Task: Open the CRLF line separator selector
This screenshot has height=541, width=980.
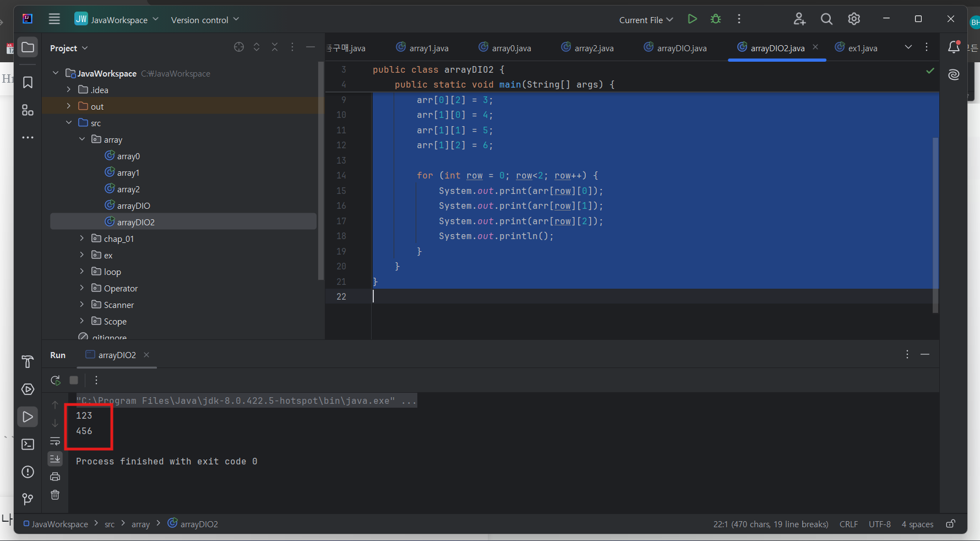Action: point(848,524)
